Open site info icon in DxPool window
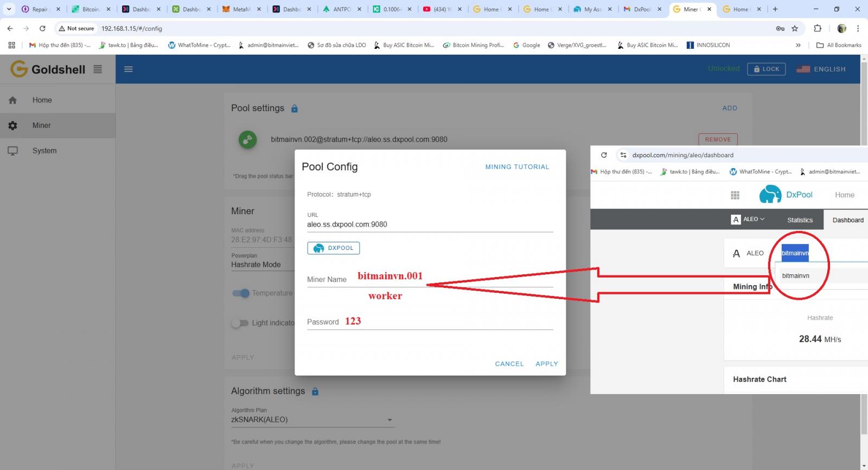This screenshot has width=868, height=470. (623, 155)
